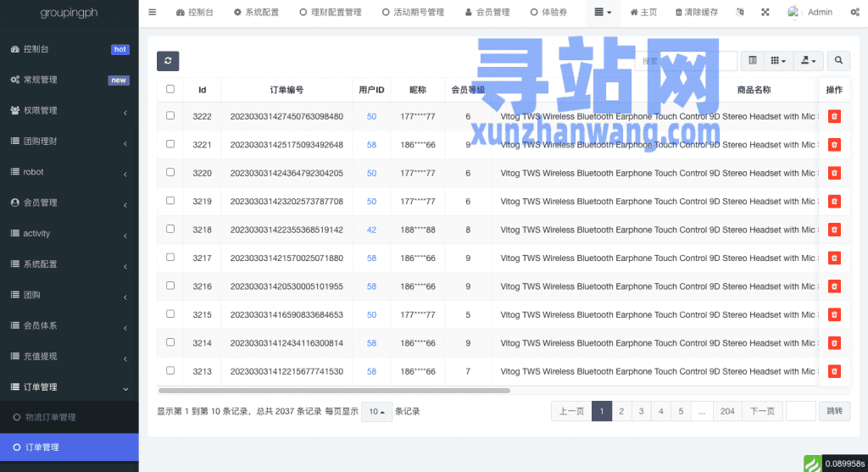Collapse 订单管理 parent menu in sidebar
This screenshot has width=868, height=472.
coord(70,387)
